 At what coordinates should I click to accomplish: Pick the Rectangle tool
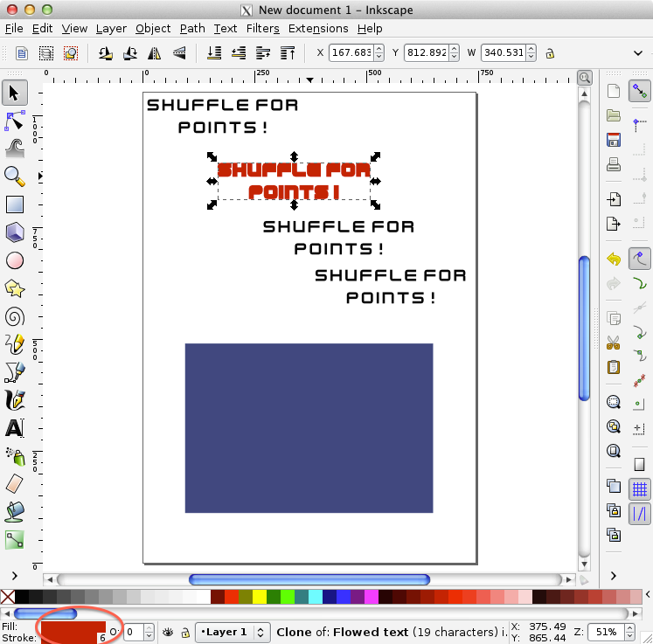14,204
